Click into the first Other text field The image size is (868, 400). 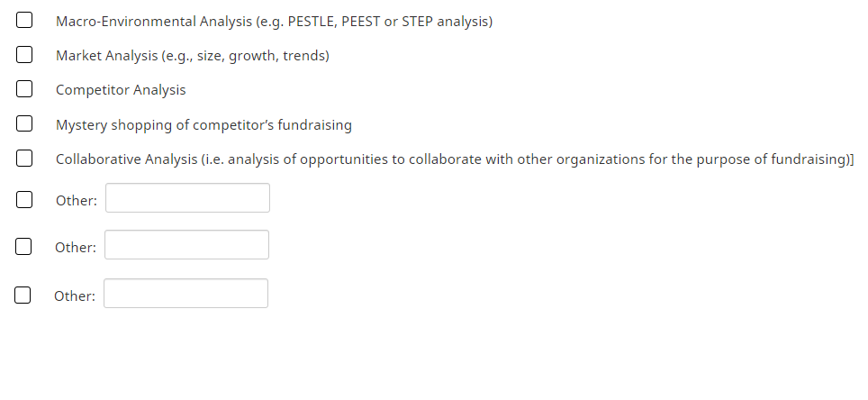click(x=187, y=198)
